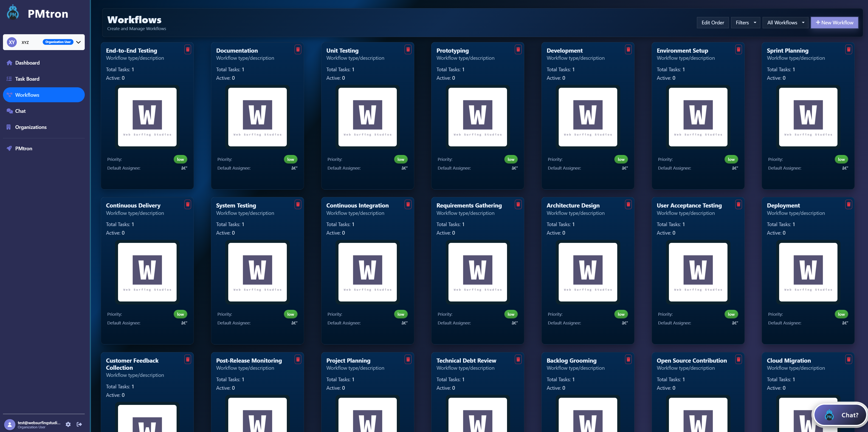Open the Chat section from the sidebar
The width and height of the screenshot is (868, 432).
coord(20,111)
